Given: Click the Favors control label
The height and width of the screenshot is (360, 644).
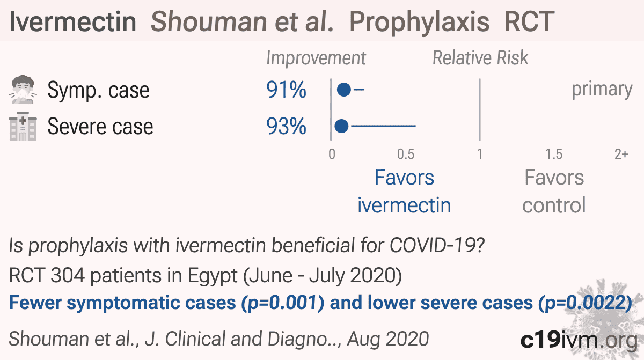Looking at the screenshot, I should pos(554,191).
